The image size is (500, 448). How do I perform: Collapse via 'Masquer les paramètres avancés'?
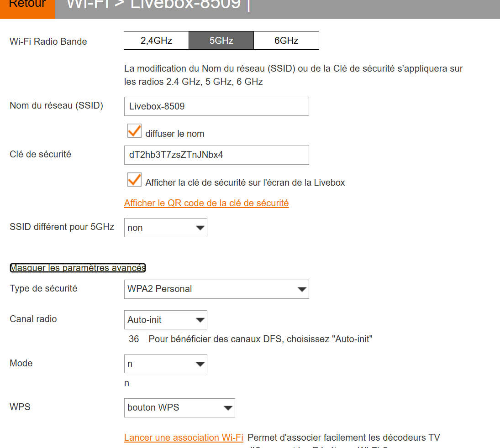tap(78, 268)
